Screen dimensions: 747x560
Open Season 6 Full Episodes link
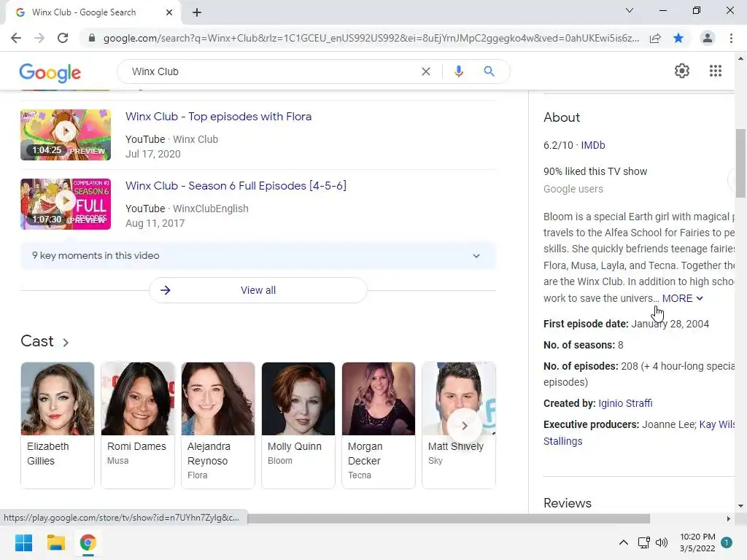click(236, 186)
